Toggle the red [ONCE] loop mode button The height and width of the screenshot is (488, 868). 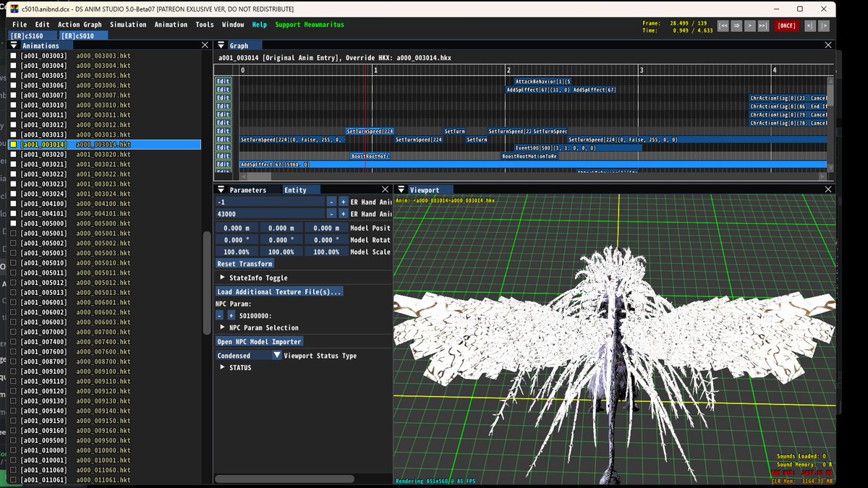pyautogui.click(x=786, y=25)
